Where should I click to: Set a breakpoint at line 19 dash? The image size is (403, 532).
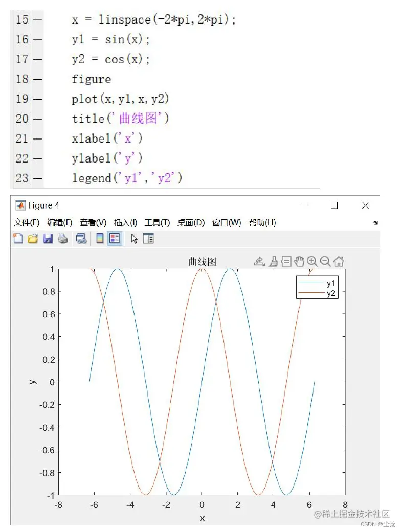click(x=38, y=99)
